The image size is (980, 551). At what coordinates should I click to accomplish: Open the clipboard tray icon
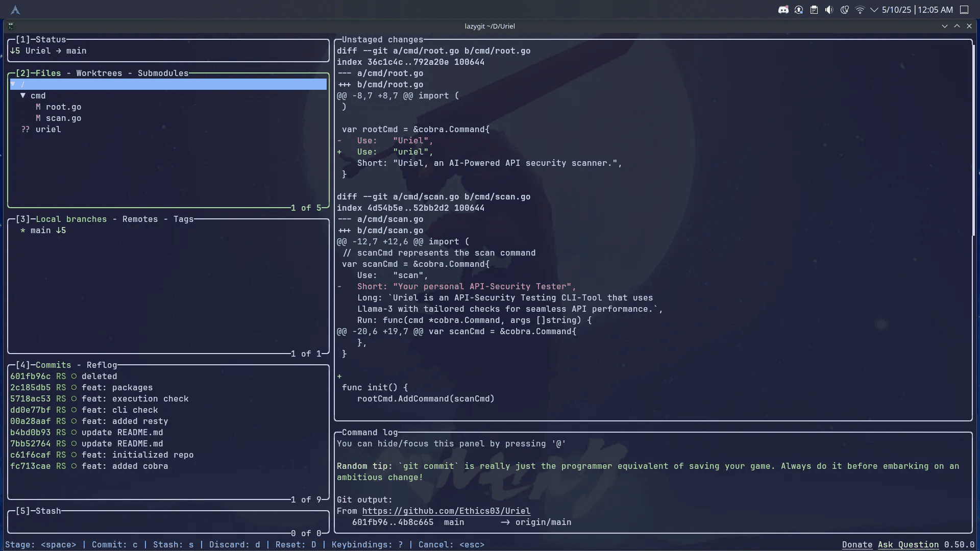click(814, 10)
